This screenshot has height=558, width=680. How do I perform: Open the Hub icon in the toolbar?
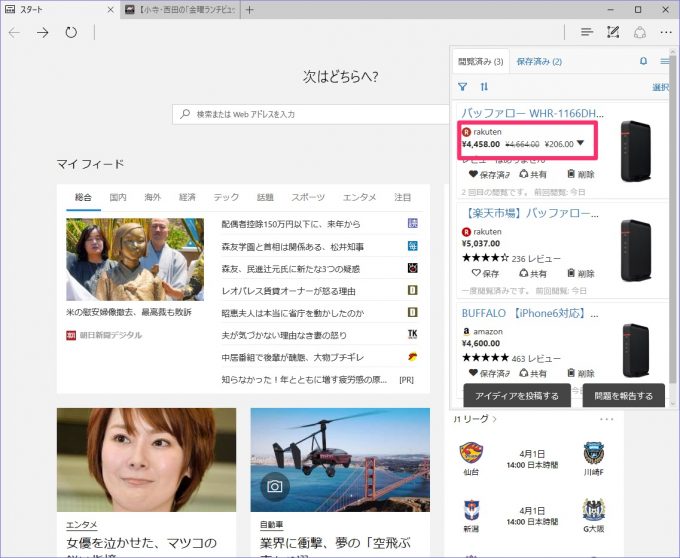coord(587,32)
